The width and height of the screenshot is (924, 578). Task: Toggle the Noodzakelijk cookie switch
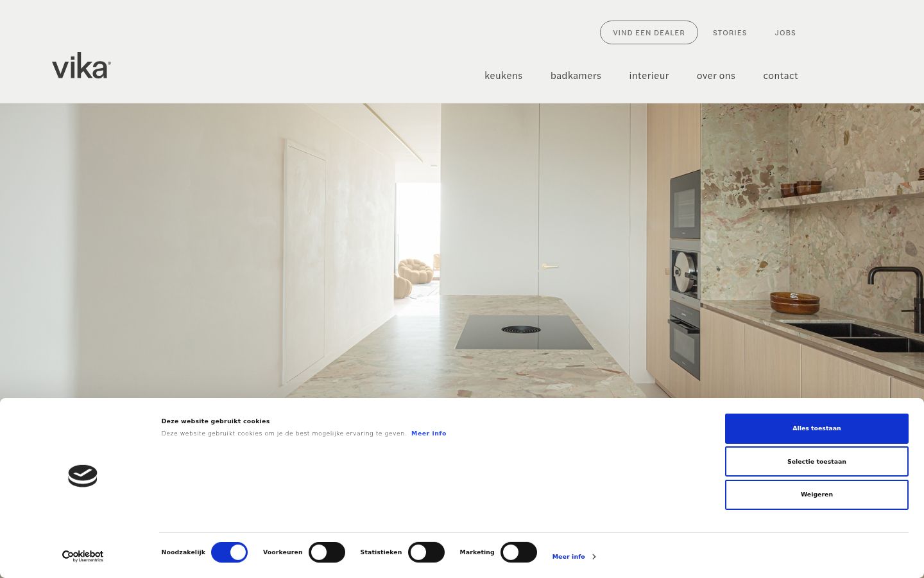[229, 552]
